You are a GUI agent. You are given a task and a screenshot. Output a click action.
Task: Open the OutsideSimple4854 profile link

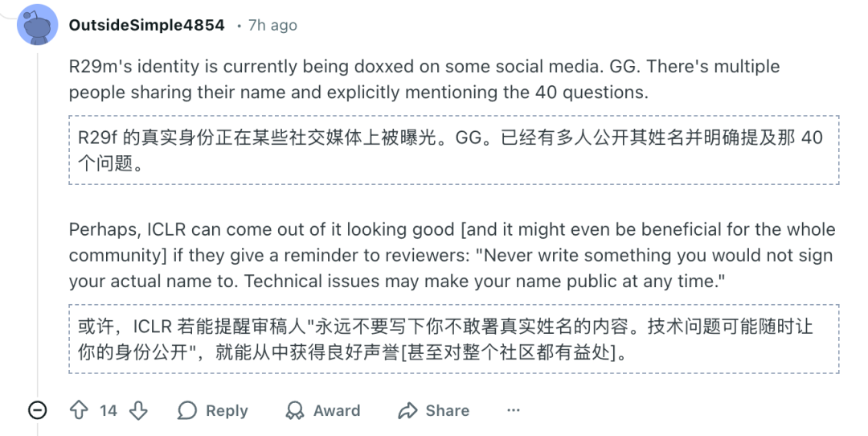147,25
